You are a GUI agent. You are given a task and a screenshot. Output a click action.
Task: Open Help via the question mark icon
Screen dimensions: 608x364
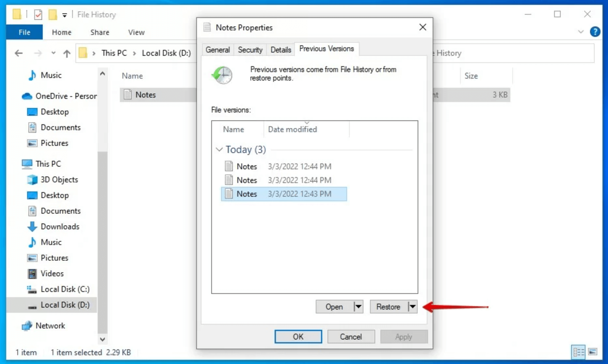click(x=596, y=32)
